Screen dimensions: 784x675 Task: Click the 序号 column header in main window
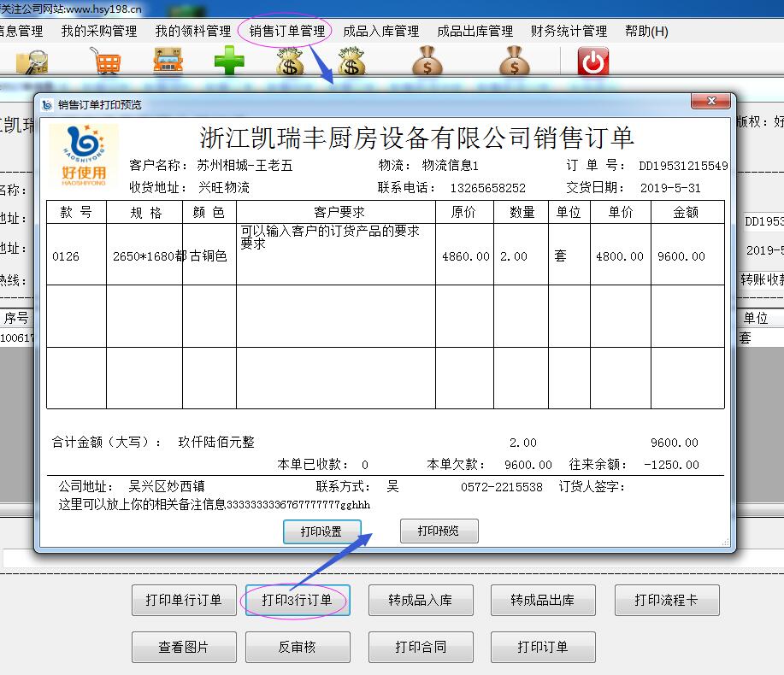pyautogui.click(x=16, y=318)
